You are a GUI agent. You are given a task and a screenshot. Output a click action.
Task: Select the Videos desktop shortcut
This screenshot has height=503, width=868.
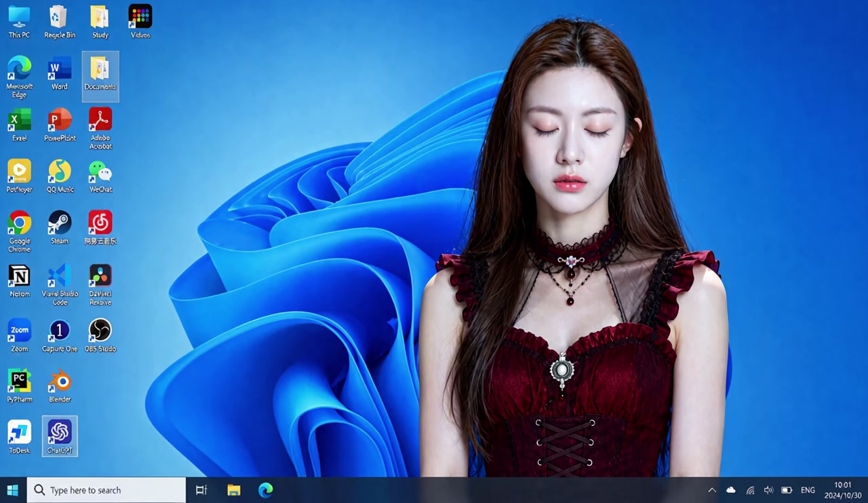point(140,22)
